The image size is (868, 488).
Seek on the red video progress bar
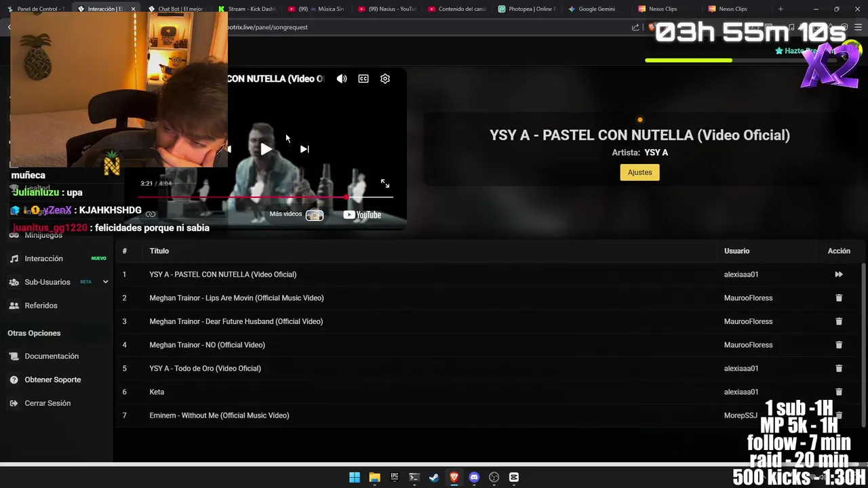click(x=265, y=197)
